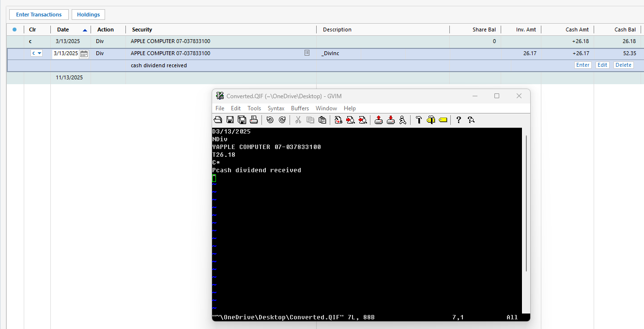Click the C* line in GVIM editor
644x329 pixels.
[216, 163]
